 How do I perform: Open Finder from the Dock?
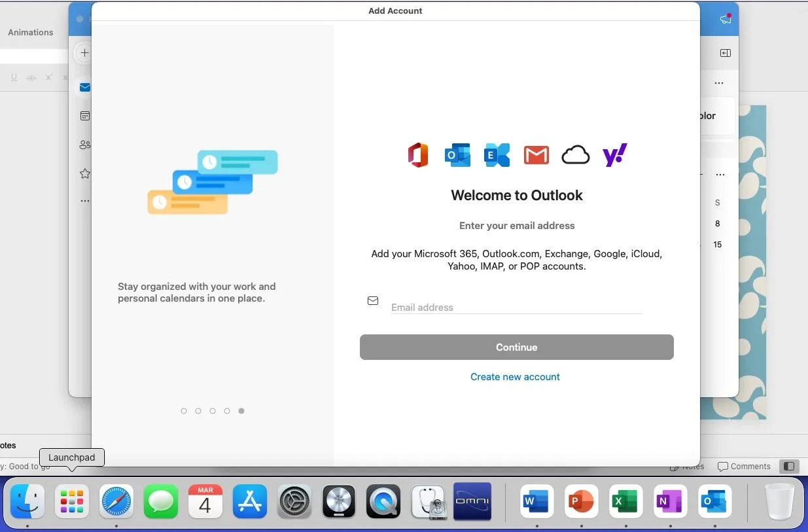click(27, 502)
